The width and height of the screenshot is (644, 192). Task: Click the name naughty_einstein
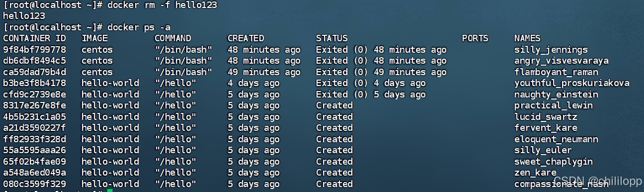coord(556,95)
